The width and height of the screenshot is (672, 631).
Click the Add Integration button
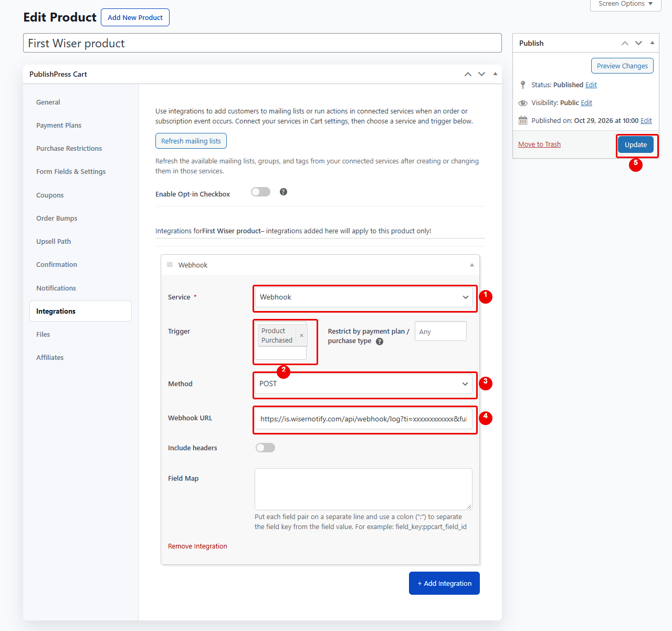coord(444,583)
